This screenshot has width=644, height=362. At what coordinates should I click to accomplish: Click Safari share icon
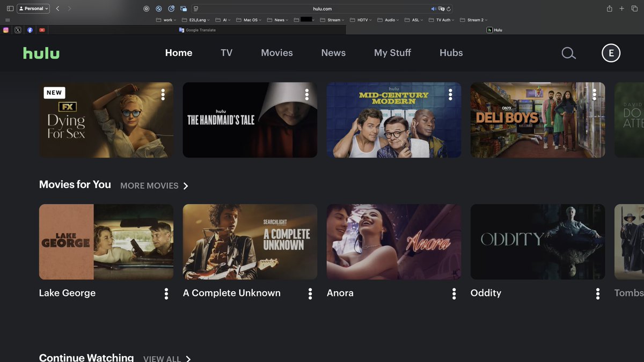click(610, 9)
